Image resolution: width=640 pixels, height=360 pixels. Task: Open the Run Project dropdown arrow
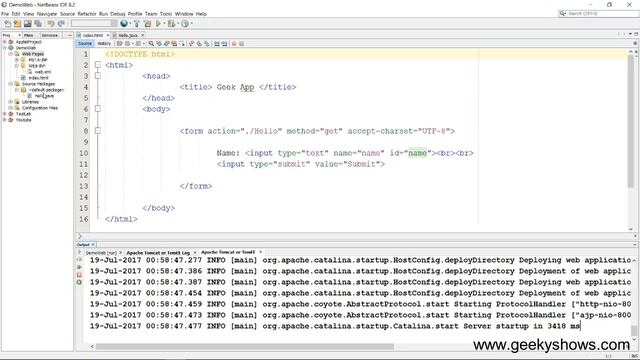[x=164, y=24]
